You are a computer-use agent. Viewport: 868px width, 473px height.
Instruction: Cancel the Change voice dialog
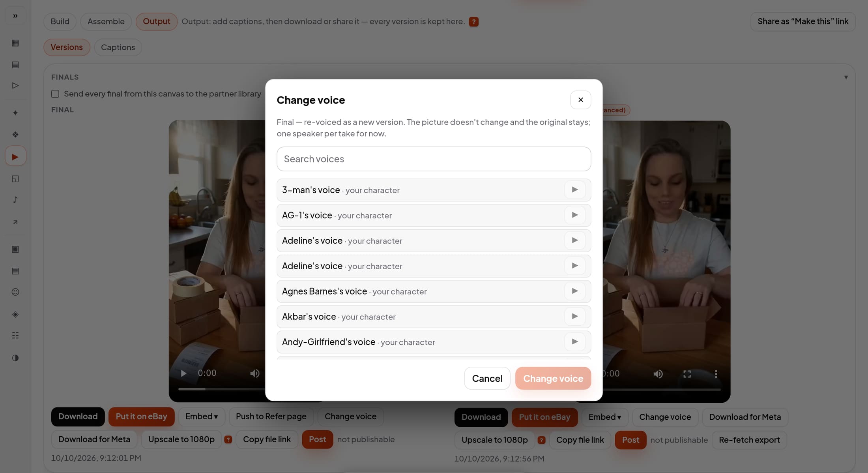click(x=487, y=378)
